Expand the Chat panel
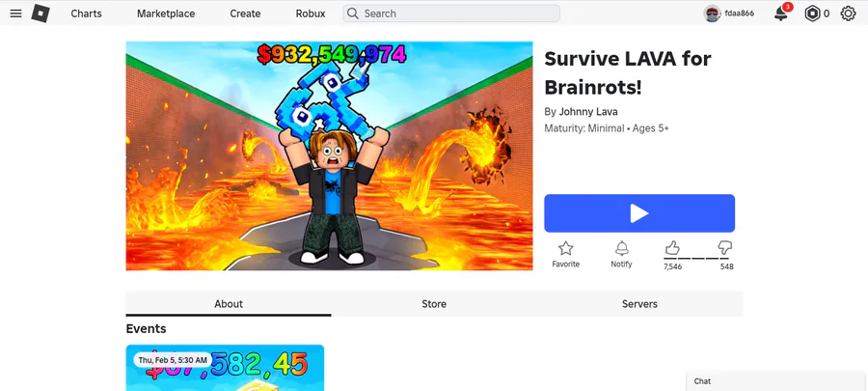The image size is (868, 391). pyautogui.click(x=777, y=381)
